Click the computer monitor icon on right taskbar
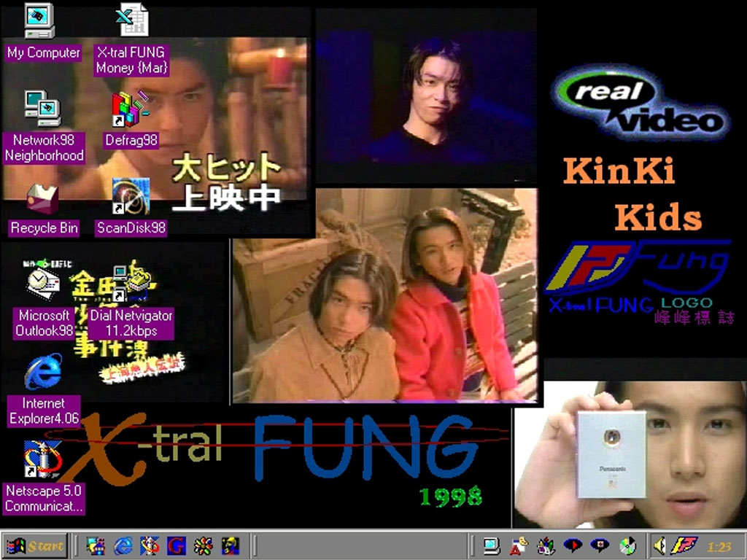Viewport: 747px width, 560px height. (492, 545)
